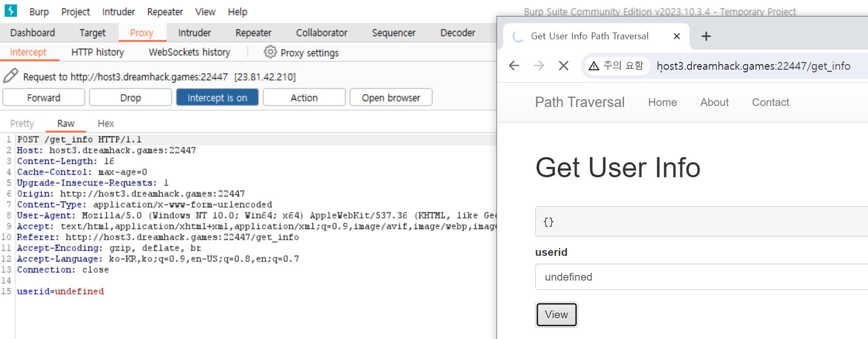
Task: Open the Sequencer tab
Action: coord(394,33)
